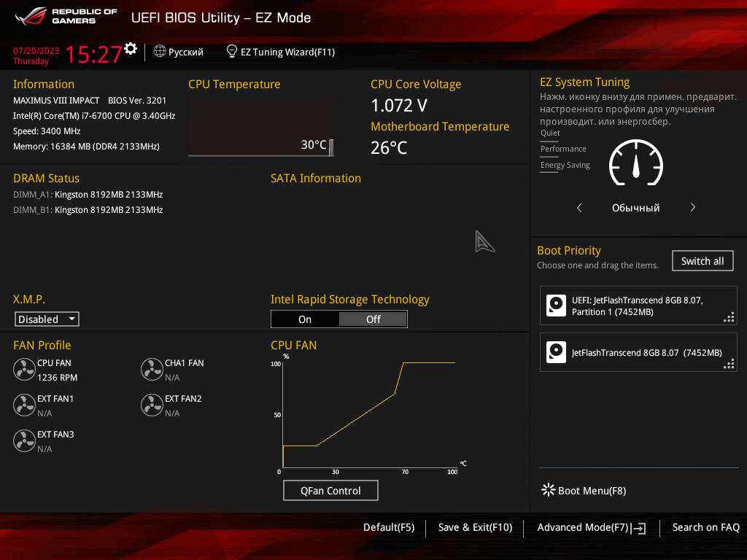Choose Save & Exit(F10)
The image size is (747, 560).
pos(475,527)
